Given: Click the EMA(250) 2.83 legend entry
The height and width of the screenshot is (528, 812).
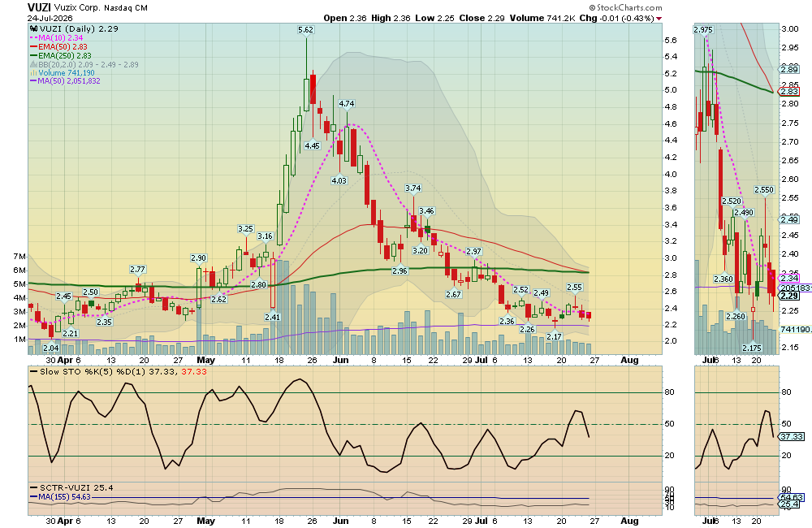Looking at the screenshot, I should (61, 55).
